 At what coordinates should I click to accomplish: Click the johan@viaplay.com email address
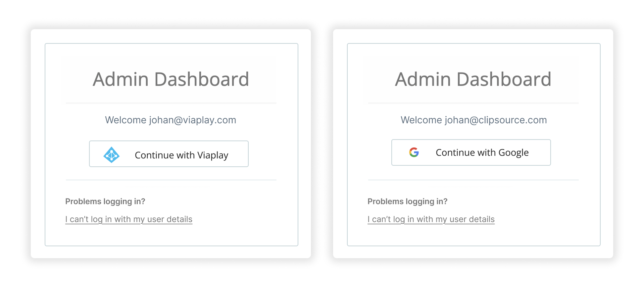(192, 120)
